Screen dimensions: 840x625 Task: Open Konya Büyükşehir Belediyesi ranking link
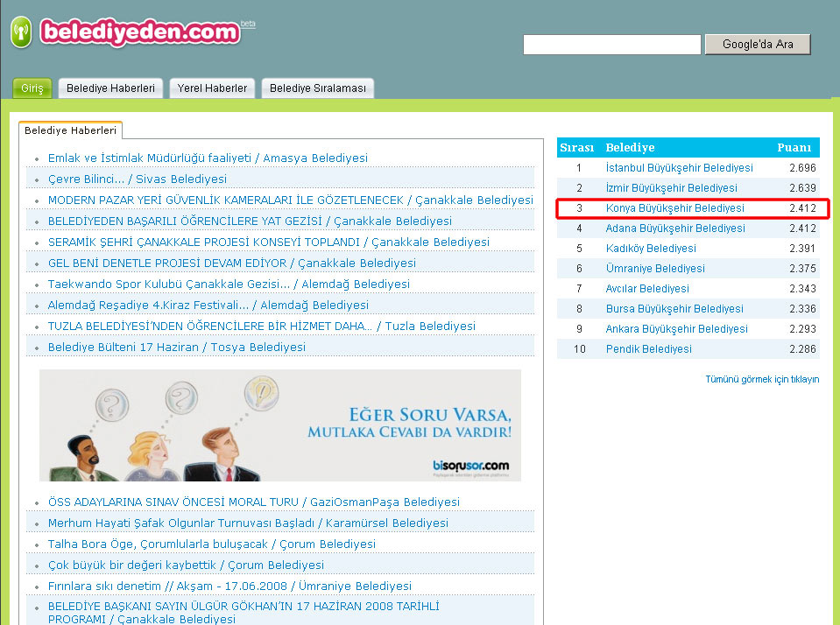pyautogui.click(x=675, y=207)
